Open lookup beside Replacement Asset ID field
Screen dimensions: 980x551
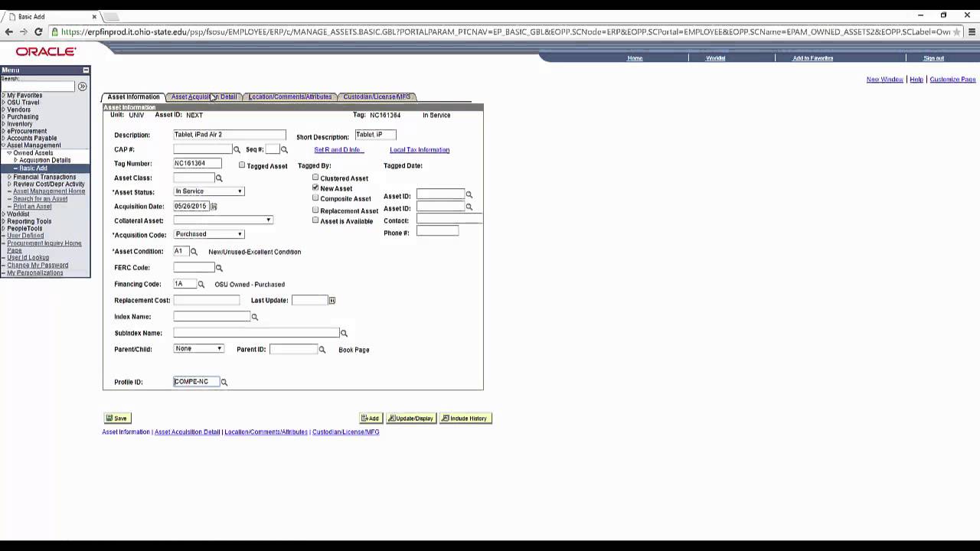pyautogui.click(x=469, y=207)
